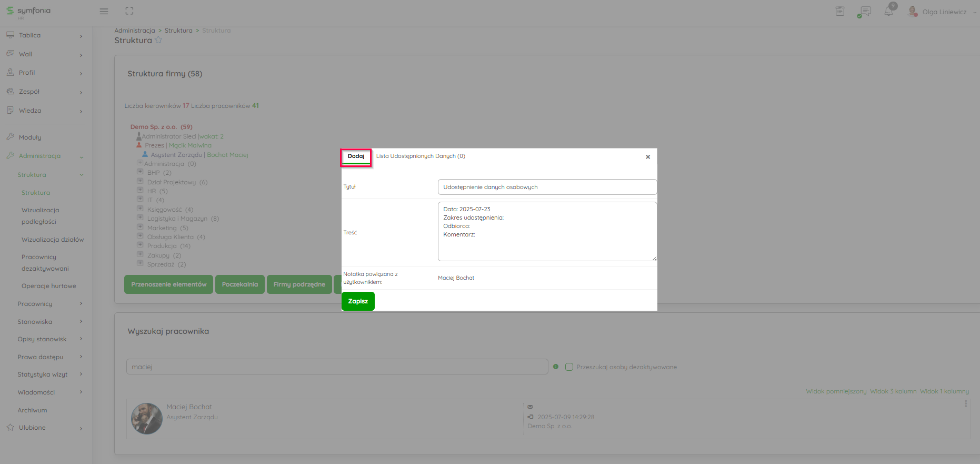This screenshot has width=980, height=464.
Task: Click the Tytuł input field
Action: point(546,187)
